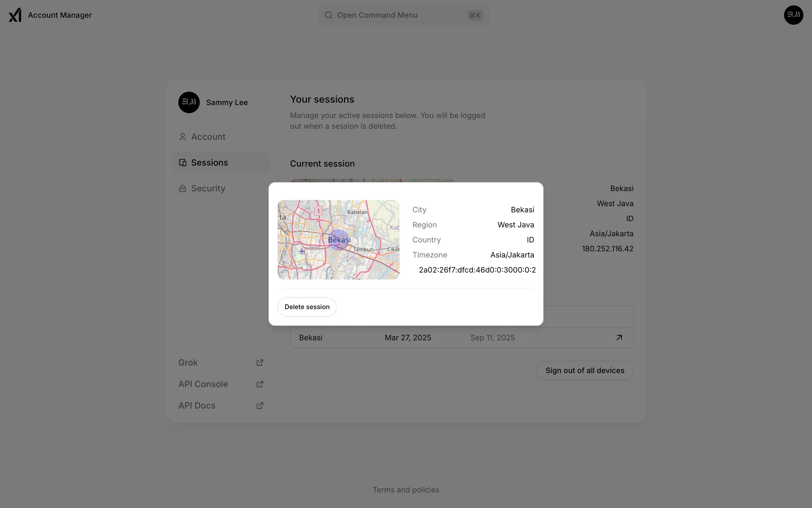Click Sammy Lee's sidebar avatar
The width and height of the screenshot is (812, 508).
(x=189, y=102)
